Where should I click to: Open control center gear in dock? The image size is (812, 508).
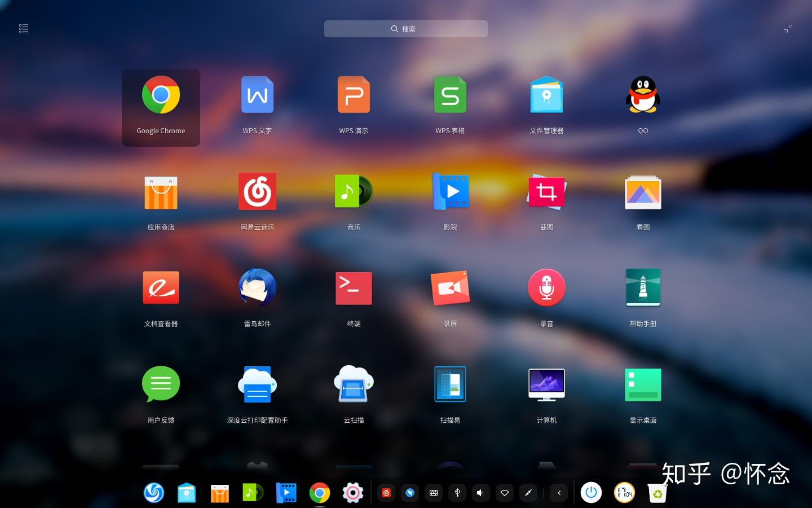point(353,493)
